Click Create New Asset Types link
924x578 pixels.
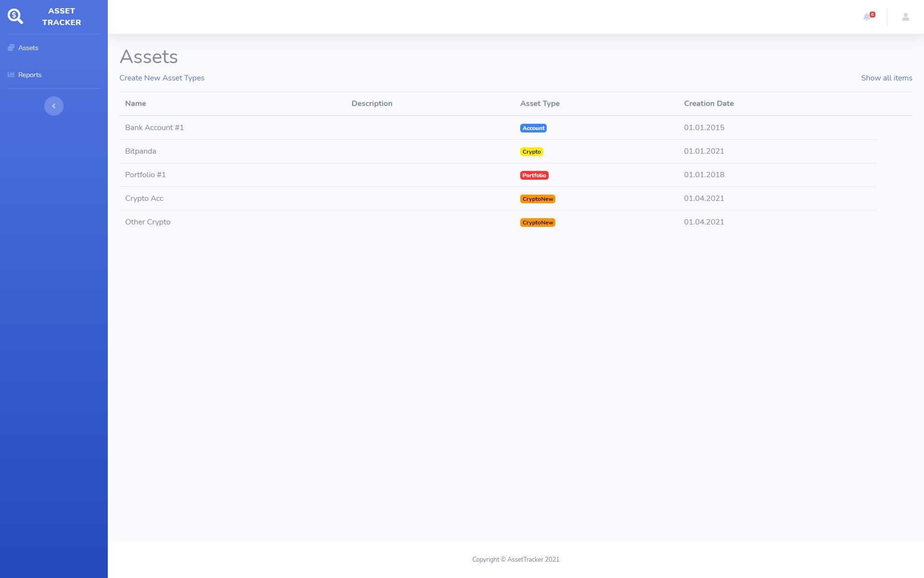(162, 78)
